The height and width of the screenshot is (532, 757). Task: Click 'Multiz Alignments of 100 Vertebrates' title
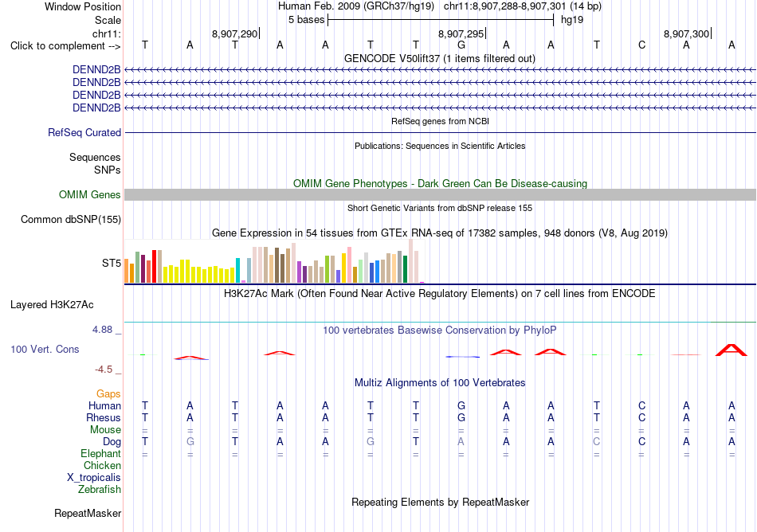440,383
